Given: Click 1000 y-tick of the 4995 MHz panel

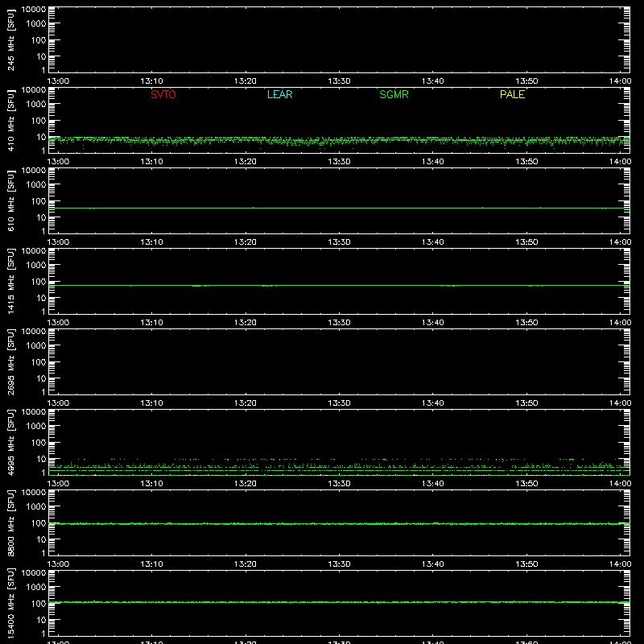Looking at the screenshot, I should tap(36, 427).
